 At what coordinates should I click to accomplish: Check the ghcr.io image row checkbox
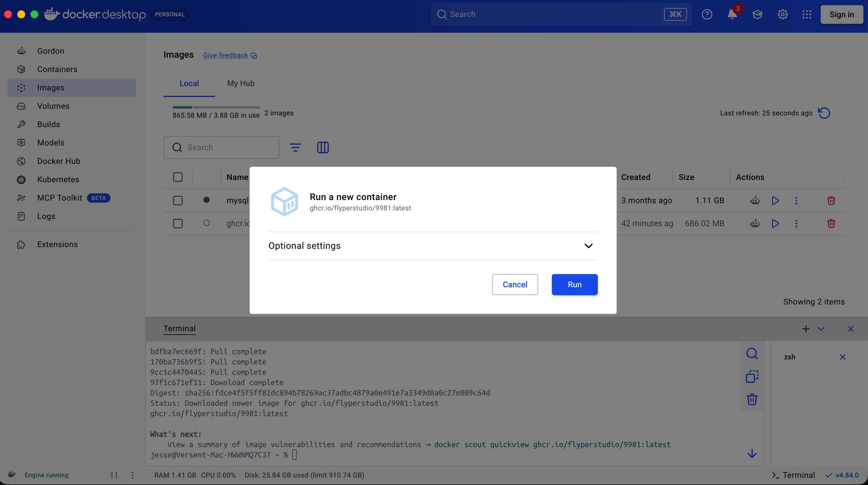click(178, 224)
